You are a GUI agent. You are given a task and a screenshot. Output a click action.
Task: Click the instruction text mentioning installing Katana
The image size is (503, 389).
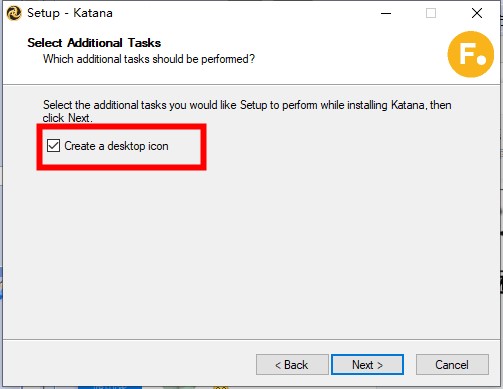tap(247, 105)
